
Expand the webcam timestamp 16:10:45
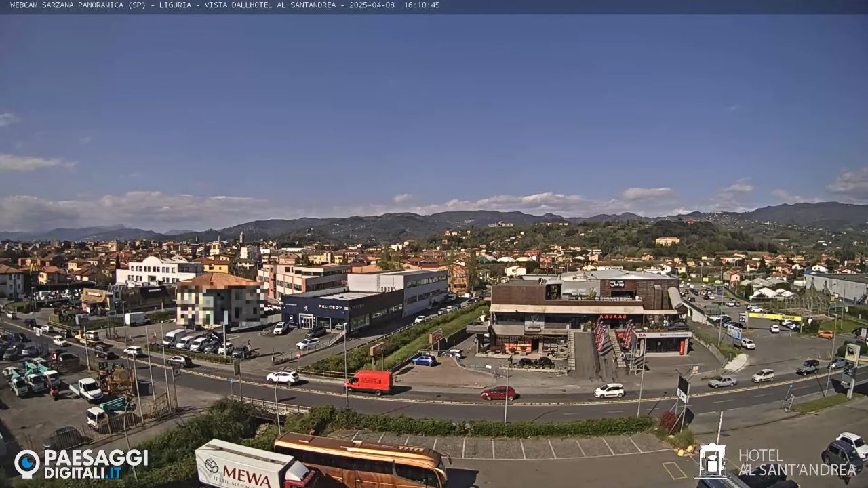[x=420, y=5]
